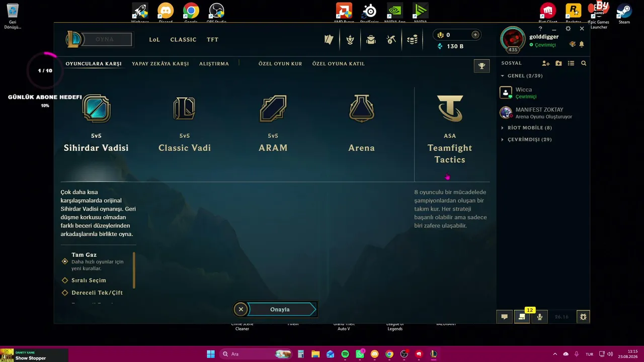Open the collection cards icon in top bar
Viewport: 644px width, 362px height.
coord(329,40)
